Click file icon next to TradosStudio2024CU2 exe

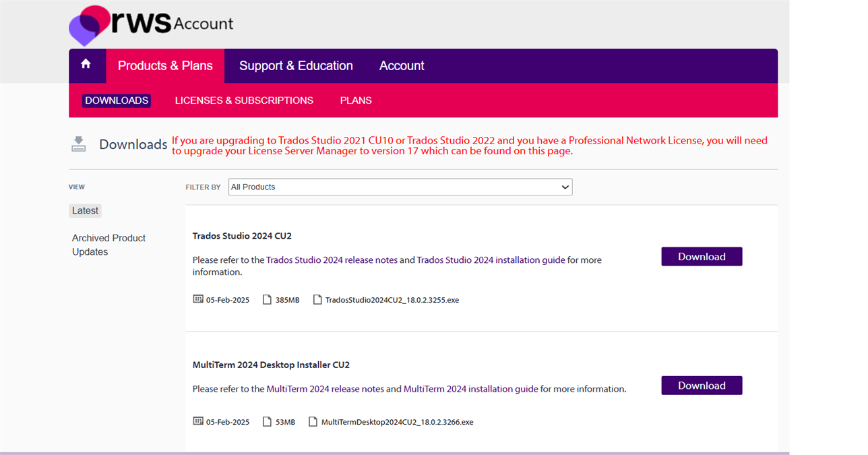click(317, 299)
